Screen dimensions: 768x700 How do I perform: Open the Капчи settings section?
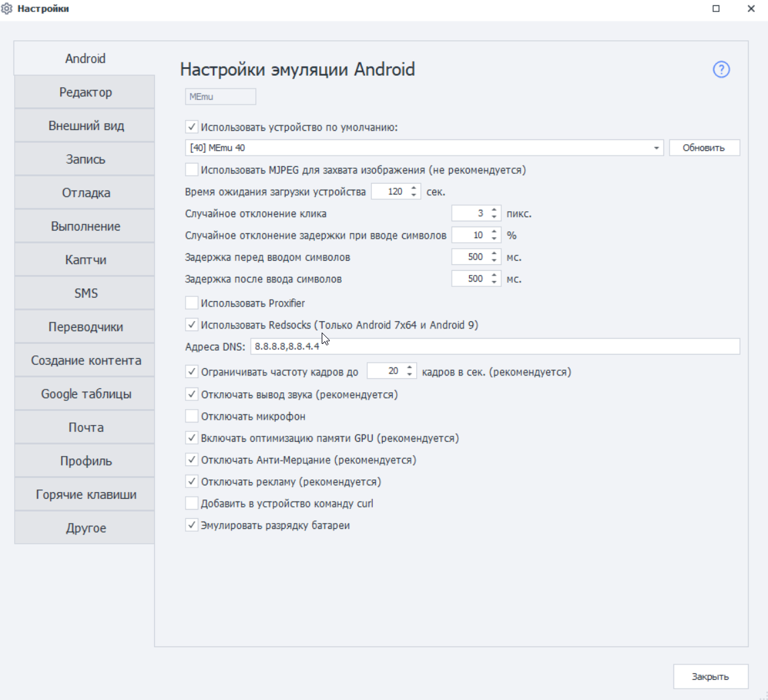(x=84, y=259)
